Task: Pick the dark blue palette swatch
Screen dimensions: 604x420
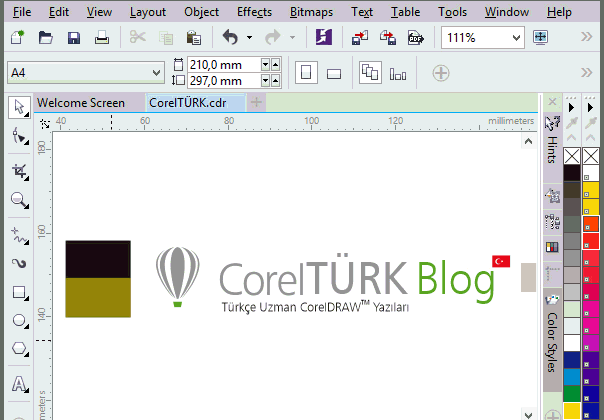Action: (x=572, y=360)
